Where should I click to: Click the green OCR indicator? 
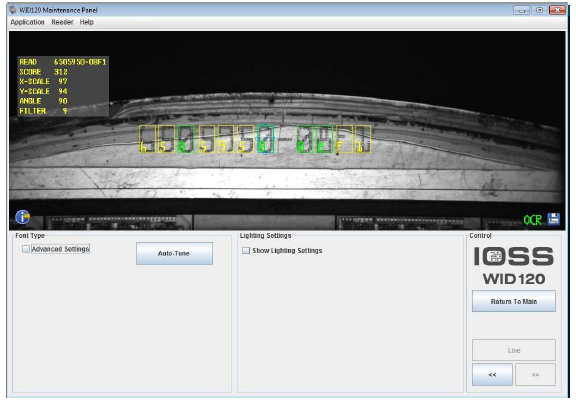pyautogui.click(x=533, y=220)
